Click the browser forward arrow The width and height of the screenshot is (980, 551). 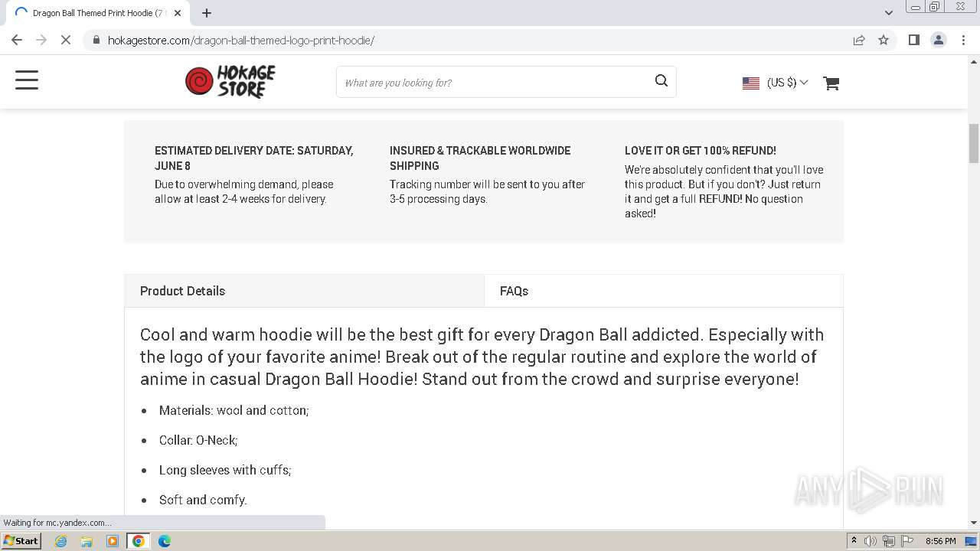pos(41,40)
